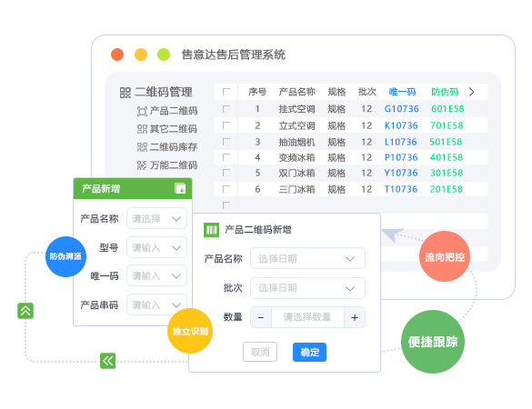Viewport: 532px width, 409px height.
Task: Click anti-counterfeit code 201E58
Action: click(447, 189)
